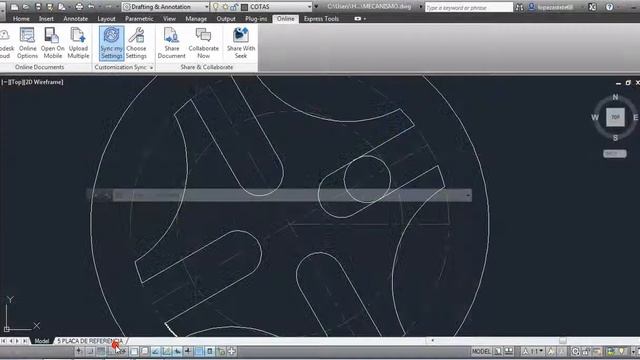Screen dimensions: 640x360
Task: Click the E compass direction on ViewCube
Action: coord(635,118)
